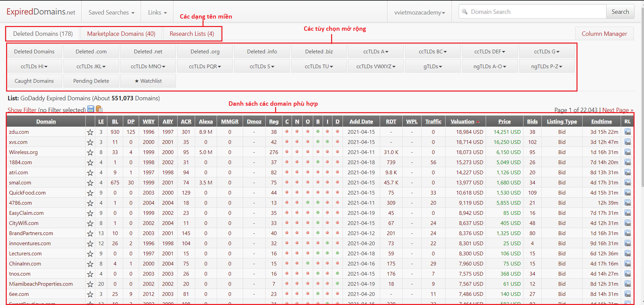
Task: Click the RL icon in the atri.com row
Action: click(627, 173)
